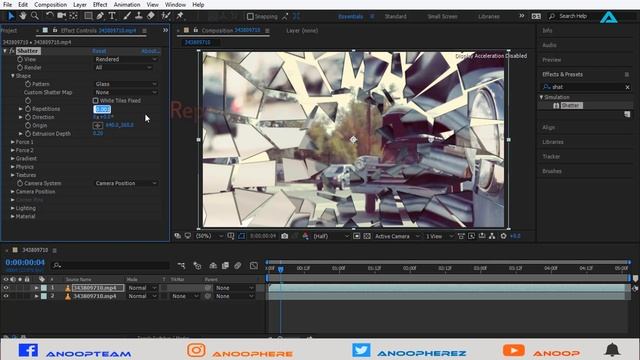This screenshot has width=640, height=360.
Task: Open Composition Flowchart icon in viewer bar
Action: point(492,236)
